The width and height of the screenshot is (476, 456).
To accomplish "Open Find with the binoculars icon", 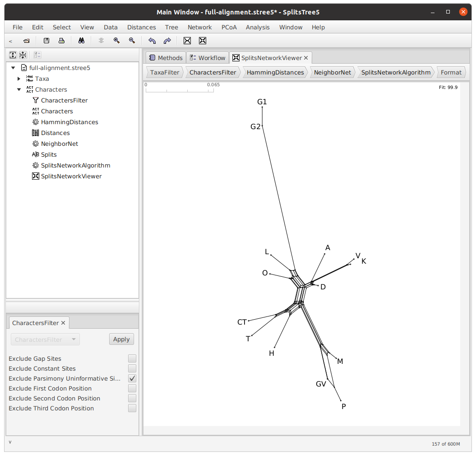I will [81, 41].
